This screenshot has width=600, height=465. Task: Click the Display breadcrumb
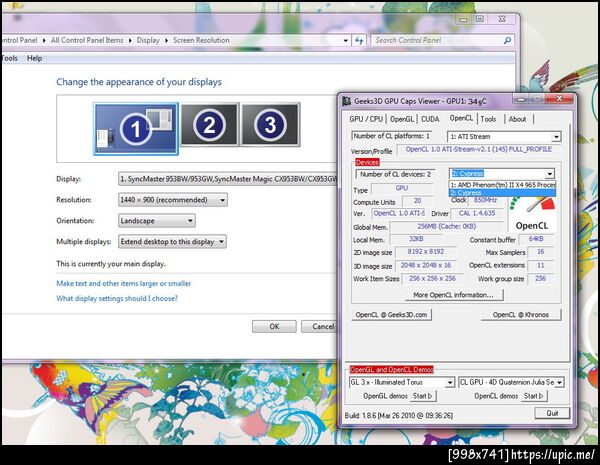(x=148, y=40)
